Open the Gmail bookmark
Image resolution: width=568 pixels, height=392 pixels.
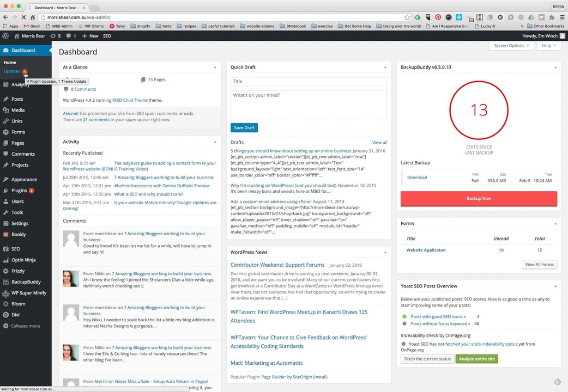[32, 26]
